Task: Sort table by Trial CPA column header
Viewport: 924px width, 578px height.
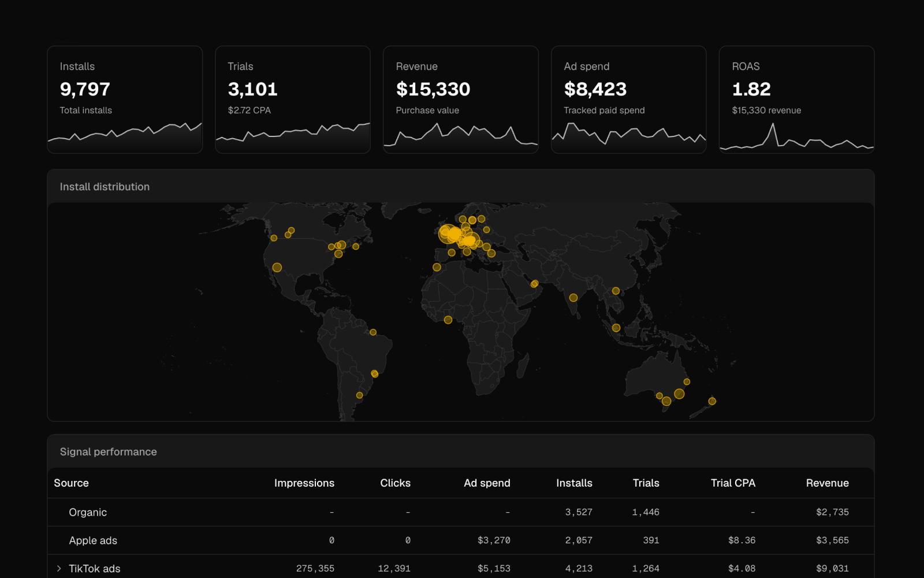Action: 733,483
